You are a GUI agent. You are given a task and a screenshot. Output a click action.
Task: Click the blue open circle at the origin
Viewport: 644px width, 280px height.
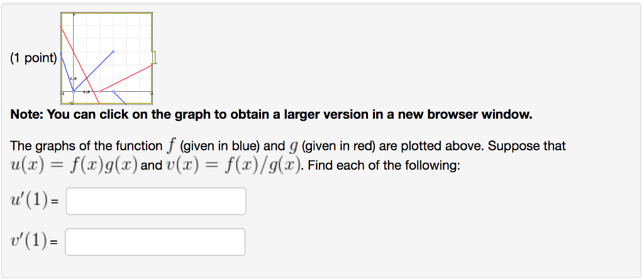(x=74, y=91)
